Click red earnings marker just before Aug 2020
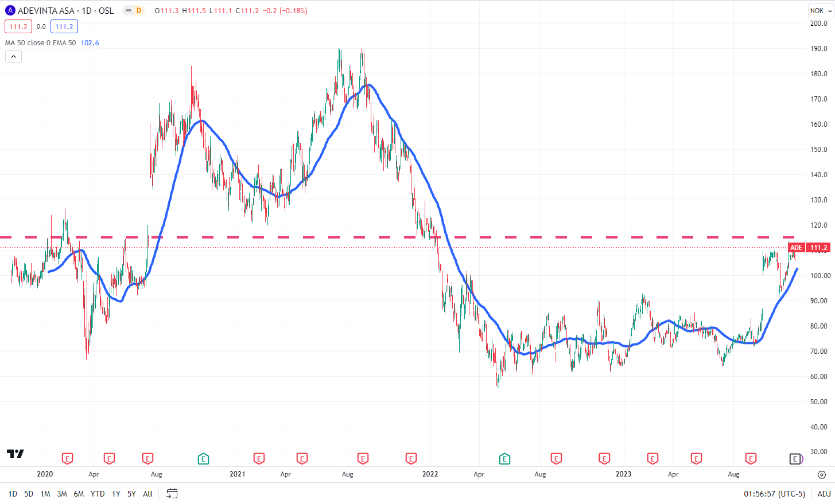 pos(148,459)
